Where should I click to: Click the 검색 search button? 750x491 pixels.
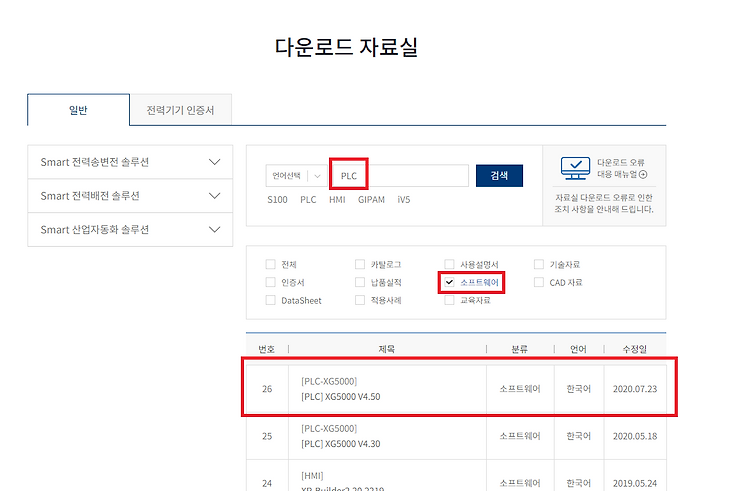[499, 176]
